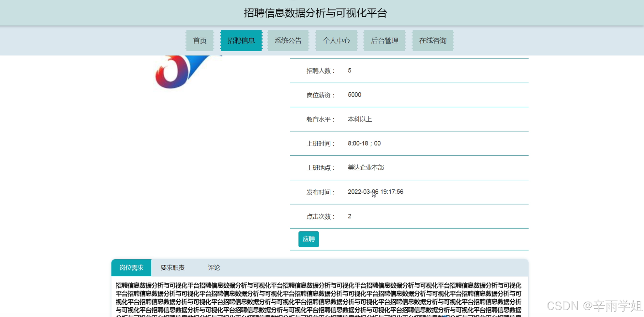Switch to the 岗位需求 tab

pyautogui.click(x=131, y=268)
